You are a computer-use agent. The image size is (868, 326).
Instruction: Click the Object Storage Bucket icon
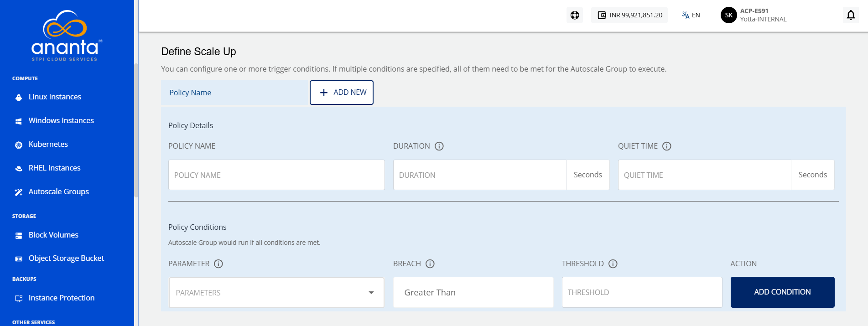click(x=19, y=259)
